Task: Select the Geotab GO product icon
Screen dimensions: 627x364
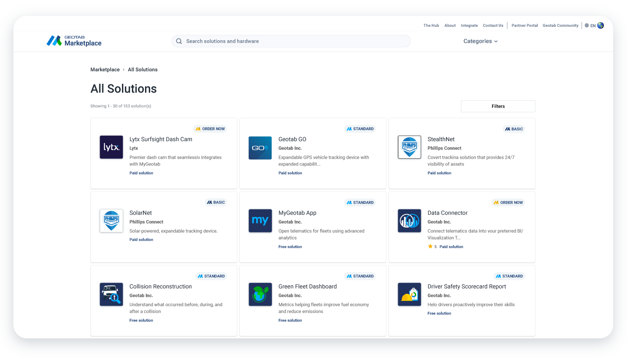Action: tap(260, 147)
